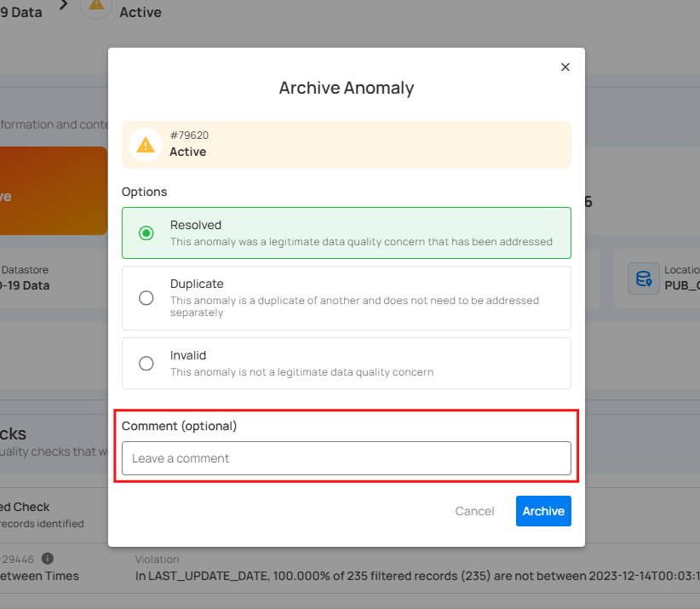Click the info icon next to 29446
This screenshot has width=700, height=609.
48,559
